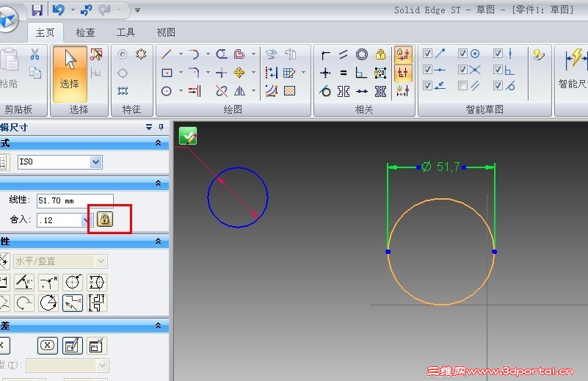Select the Tangent Arc tool
588x381 pixels.
[x=194, y=54]
